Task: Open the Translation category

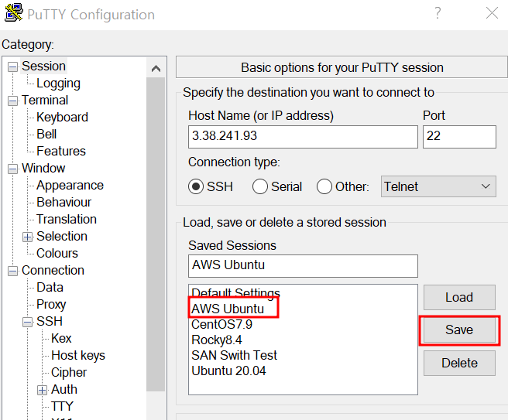Action: pyautogui.click(x=67, y=219)
